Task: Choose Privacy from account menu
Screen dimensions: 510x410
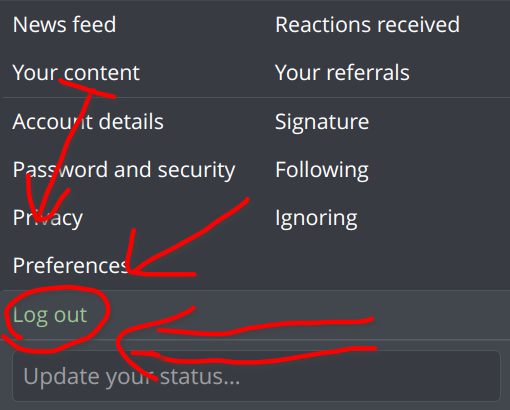Action: [48, 219]
